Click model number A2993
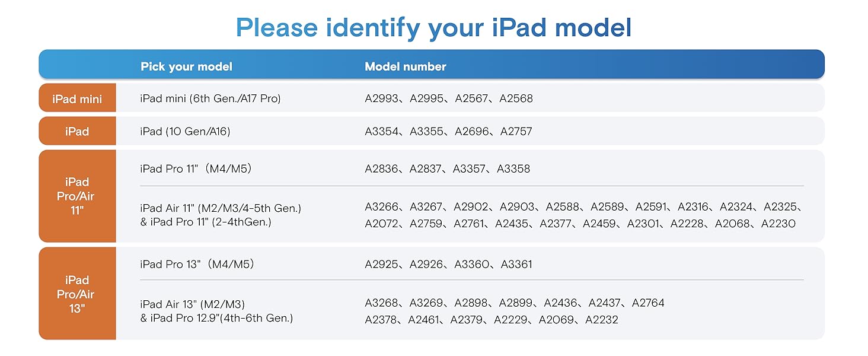 tap(382, 98)
